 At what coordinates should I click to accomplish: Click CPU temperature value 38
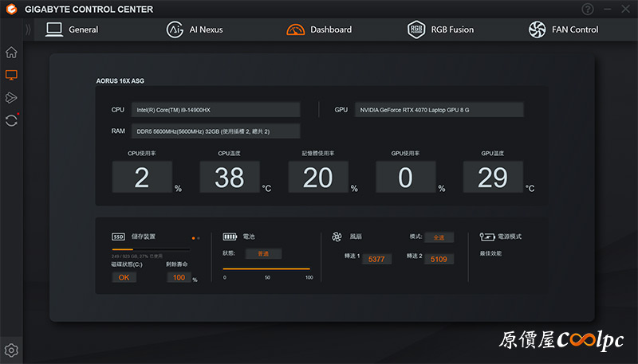click(x=230, y=177)
